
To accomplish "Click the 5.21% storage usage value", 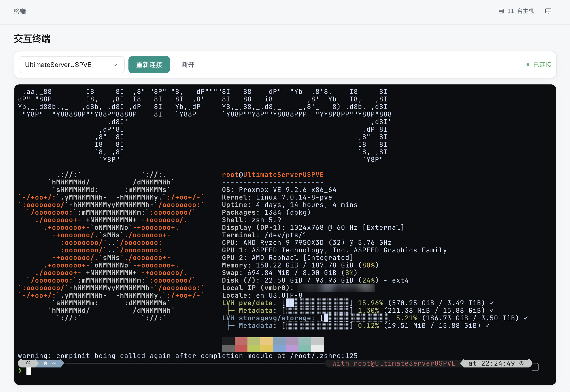I will pyautogui.click(x=406, y=318).
